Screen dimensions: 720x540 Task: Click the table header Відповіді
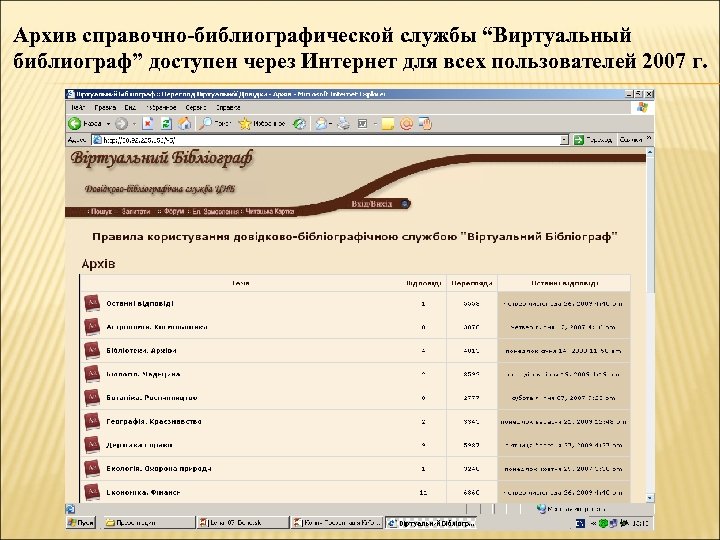424,283
